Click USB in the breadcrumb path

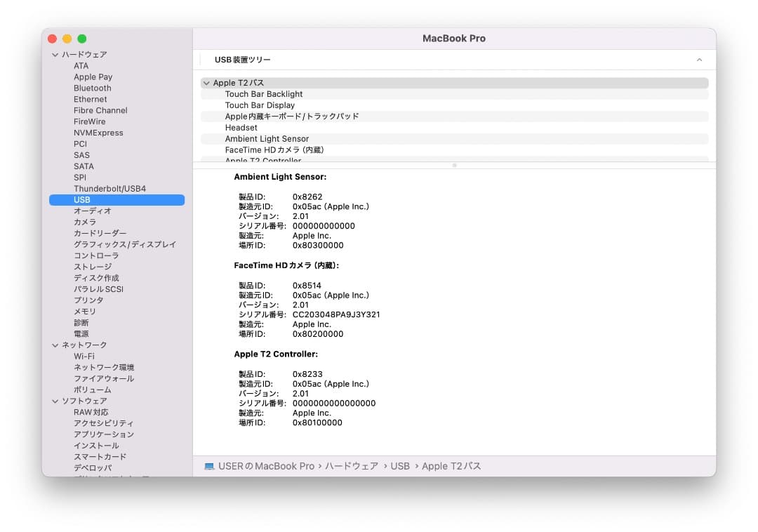[x=400, y=465]
